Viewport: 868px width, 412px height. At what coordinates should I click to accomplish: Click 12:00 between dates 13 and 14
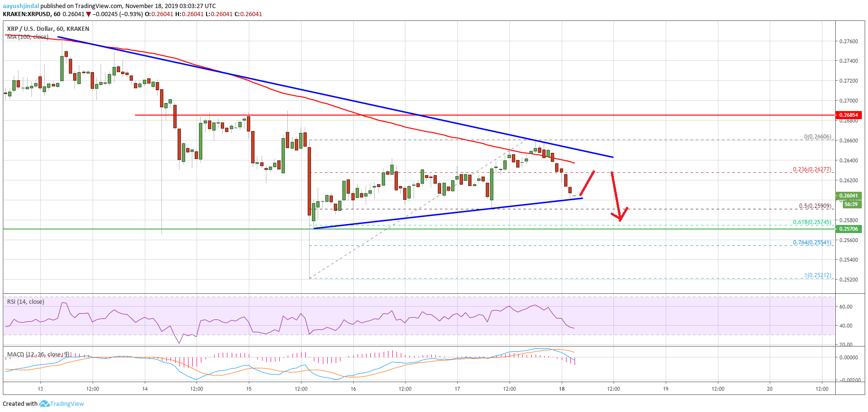click(93, 389)
